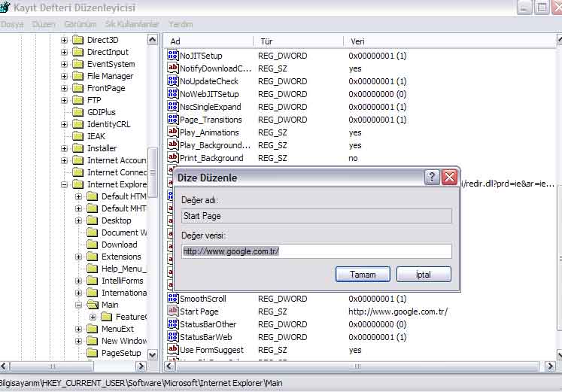
Task: Expand the Desktop tree node
Action: tap(78, 220)
